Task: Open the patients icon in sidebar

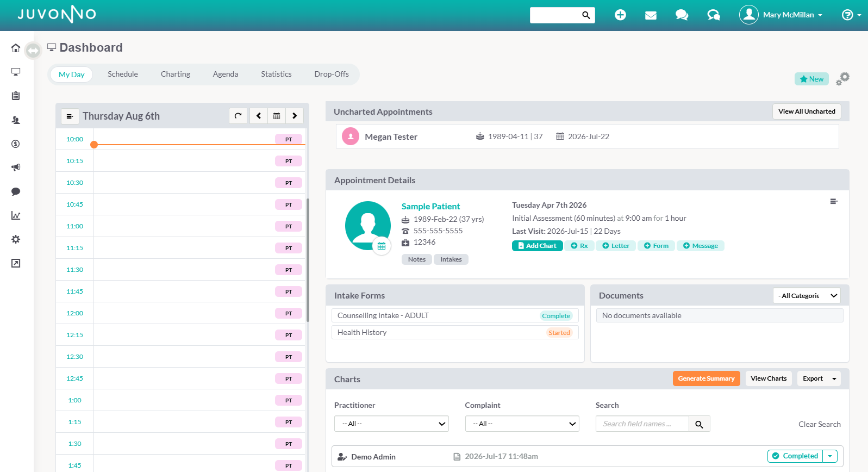Action: point(16,120)
